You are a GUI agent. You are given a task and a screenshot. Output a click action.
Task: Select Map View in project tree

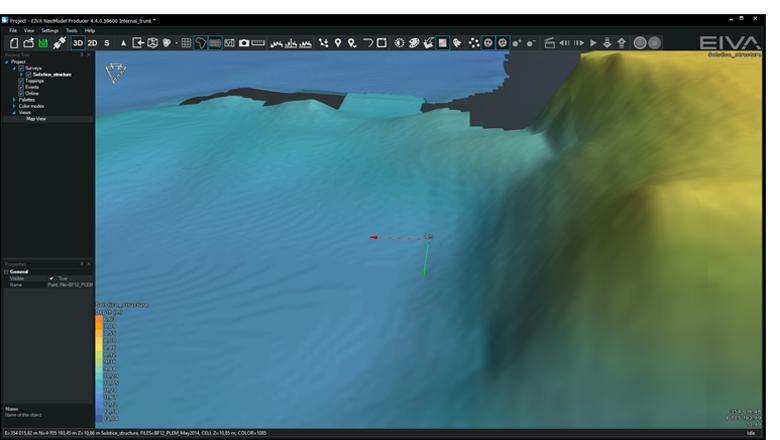(x=36, y=119)
